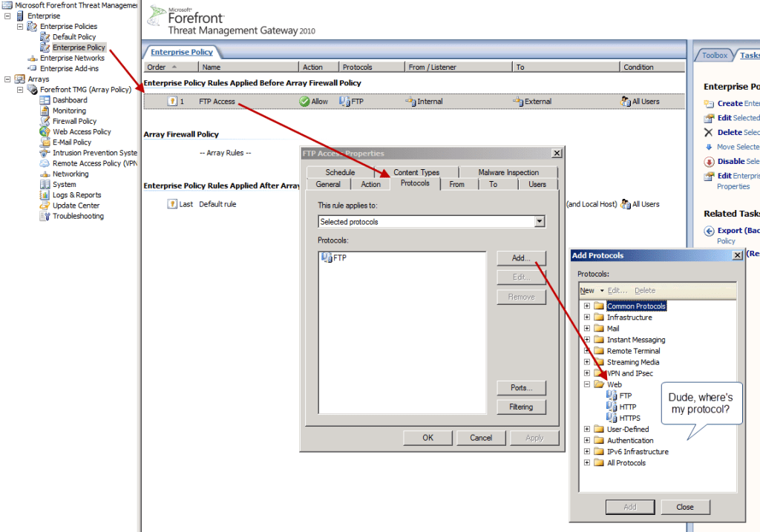Switch to Schedule tab
Image resolution: width=760 pixels, height=532 pixels.
(340, 172)
